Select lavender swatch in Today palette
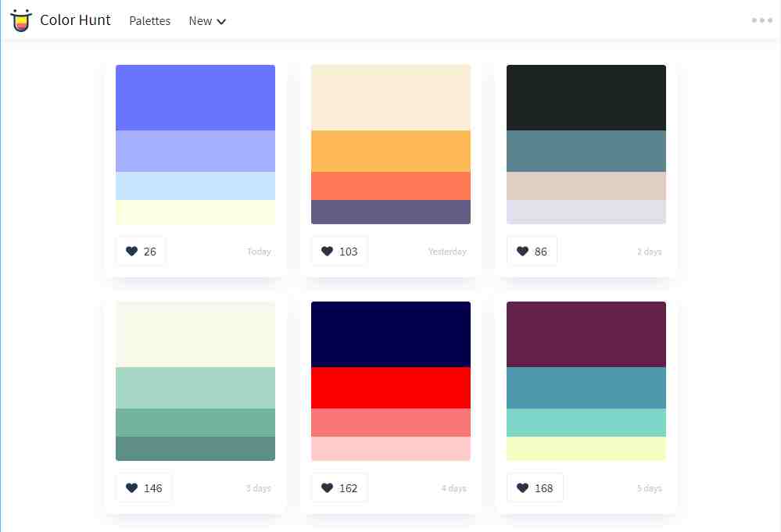 (x=195, y=152)
